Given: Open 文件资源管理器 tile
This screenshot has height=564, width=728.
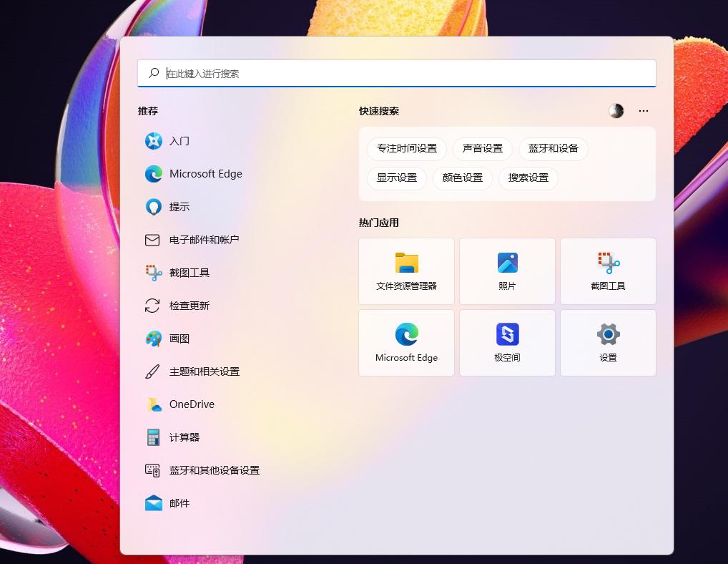Looking at the screenshot, I should (x=406, y=271).
